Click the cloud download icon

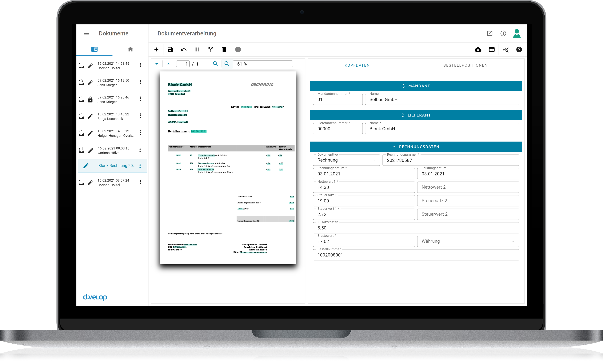point(478,50)
